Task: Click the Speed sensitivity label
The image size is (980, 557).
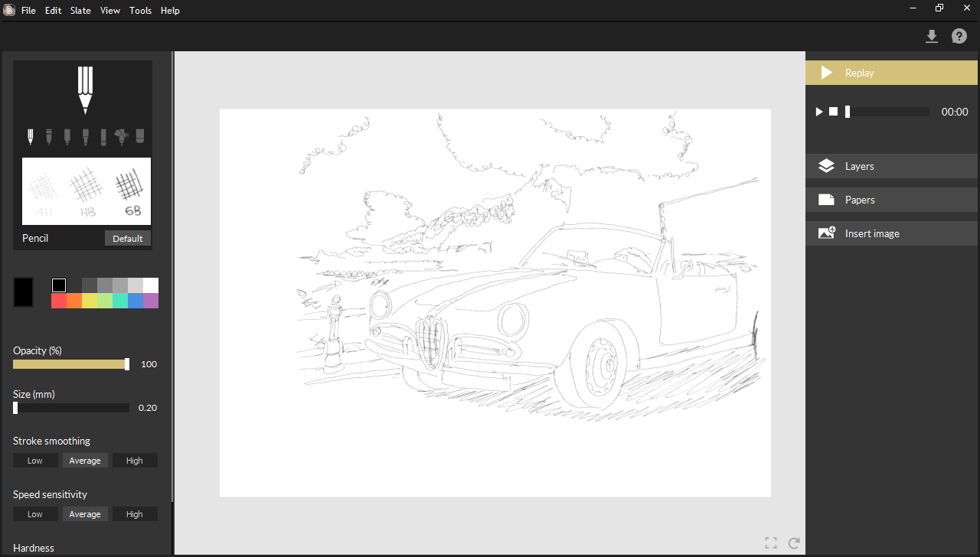Action: 50,494
